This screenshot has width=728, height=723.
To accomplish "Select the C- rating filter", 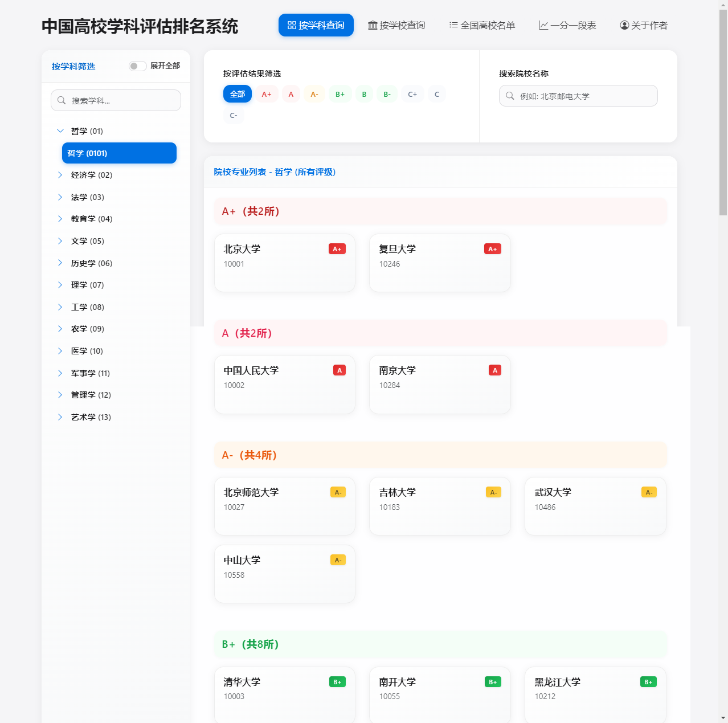I will (234, 115).
